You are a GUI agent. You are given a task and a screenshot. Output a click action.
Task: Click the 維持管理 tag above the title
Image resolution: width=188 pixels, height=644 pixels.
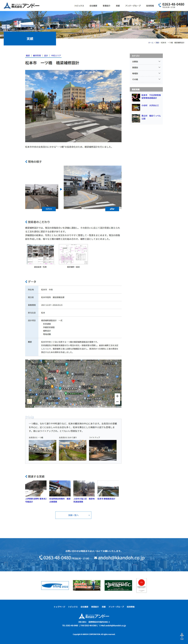37,55
